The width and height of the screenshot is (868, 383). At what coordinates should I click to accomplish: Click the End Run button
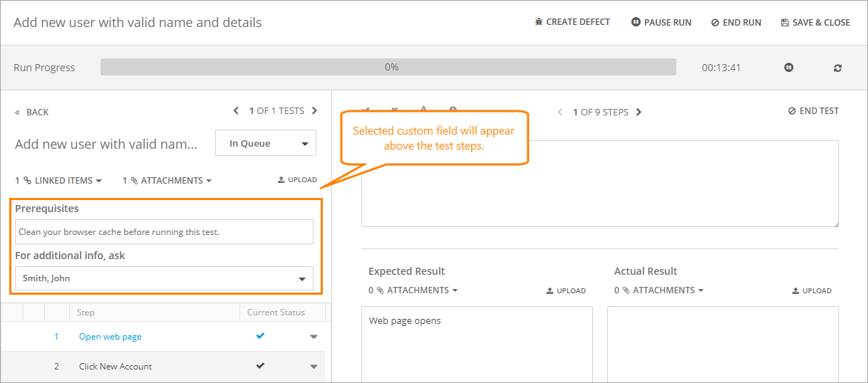pos(736,23)
